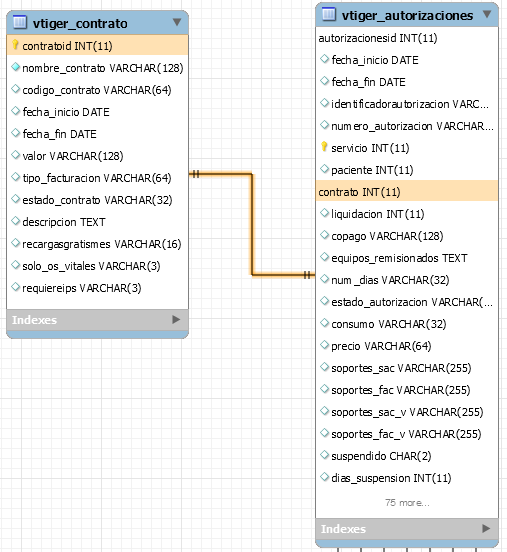Select the equipos_remisionados TEXT column
Viewport: 507px width, 552px height.
click(407, 258)
